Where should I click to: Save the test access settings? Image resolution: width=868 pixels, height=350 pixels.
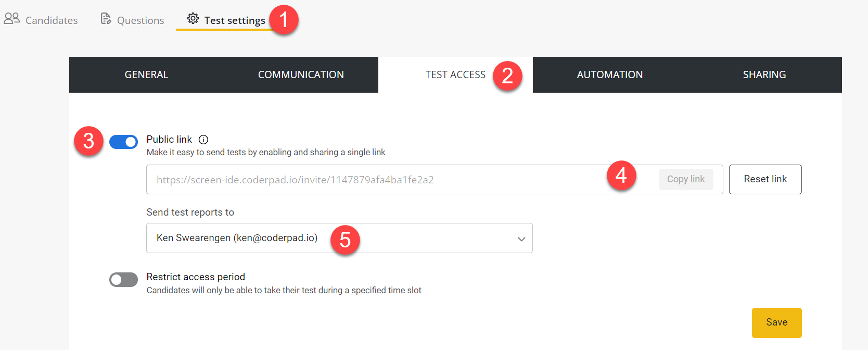tap(776, 322)
